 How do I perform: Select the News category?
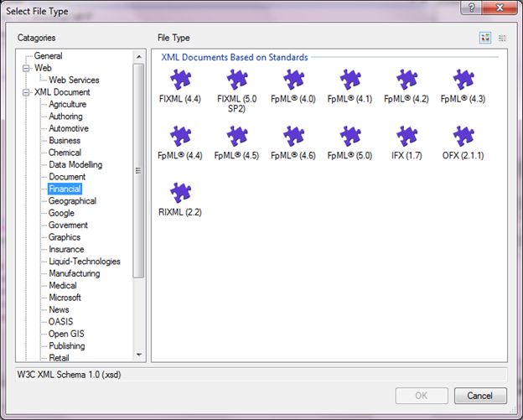point(59,309)
